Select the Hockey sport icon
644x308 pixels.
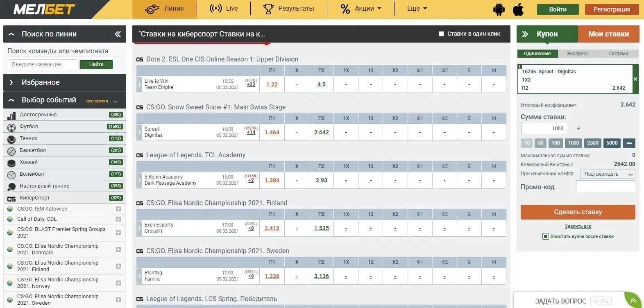(11, 163)
